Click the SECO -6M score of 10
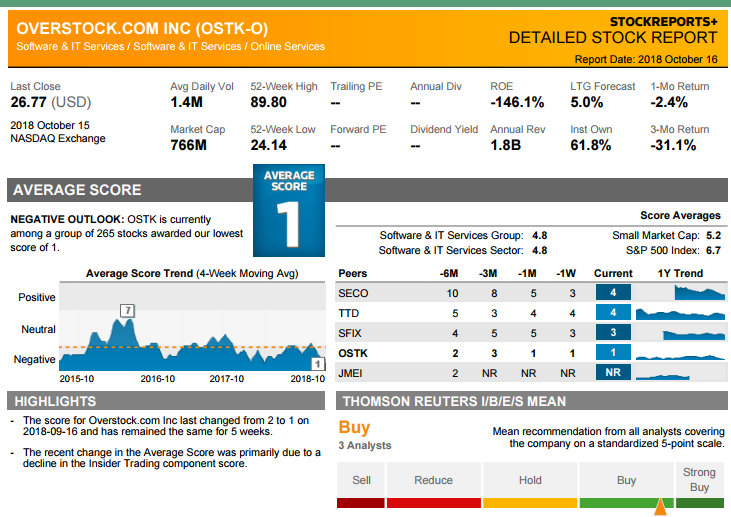This screenshot has width=731, height=517. [452, 293]
